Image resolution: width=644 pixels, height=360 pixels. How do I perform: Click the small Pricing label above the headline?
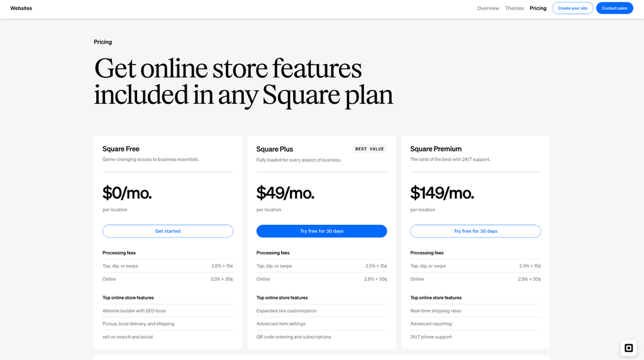click(103, 42)
